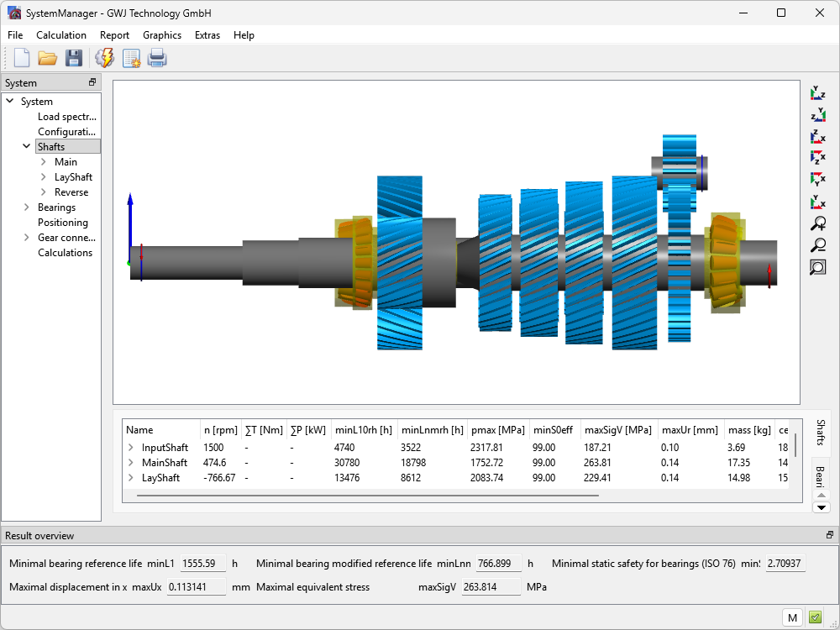Undock the System panel with float button
This screenshot has width=840, height=630.
pyautogui.click(x=92, y=82)
